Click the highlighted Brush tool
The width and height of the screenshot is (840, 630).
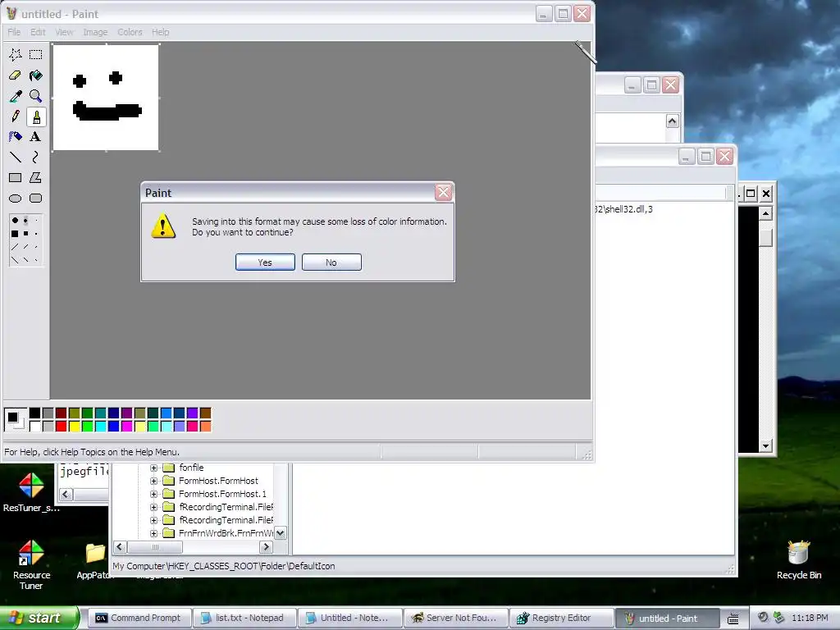(x=36, y=116)
